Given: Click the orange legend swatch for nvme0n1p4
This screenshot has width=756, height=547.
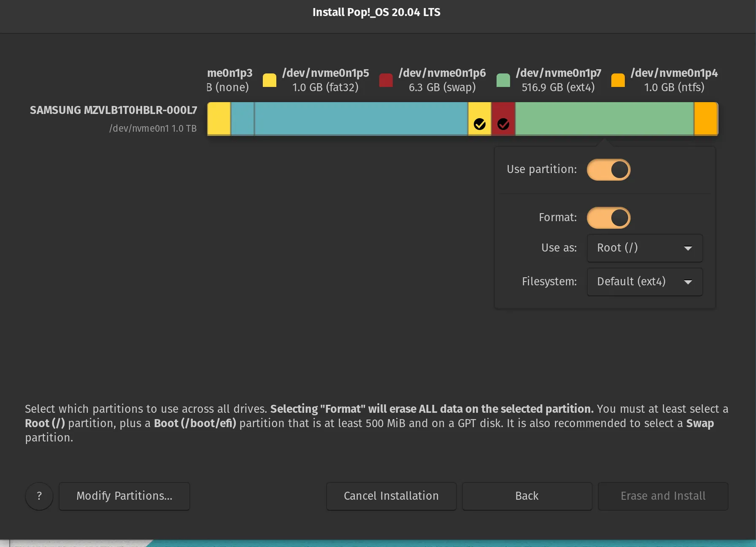Looking at the screenshot, I should [618, 80].
